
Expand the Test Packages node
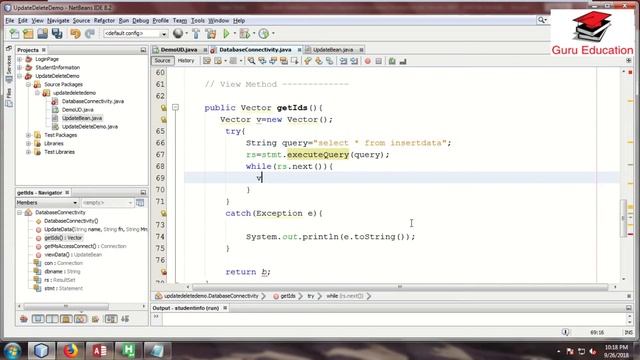pyautogui.click(x=28, y=135)
